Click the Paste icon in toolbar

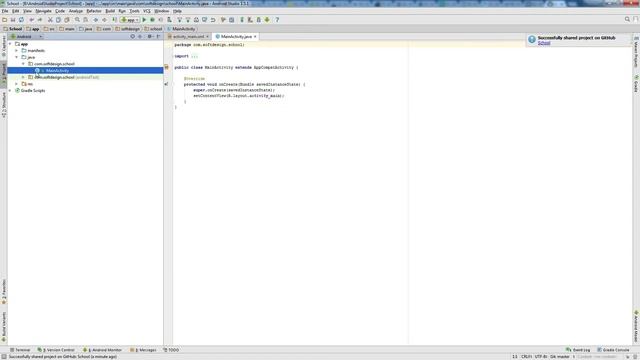coord(67,20)
